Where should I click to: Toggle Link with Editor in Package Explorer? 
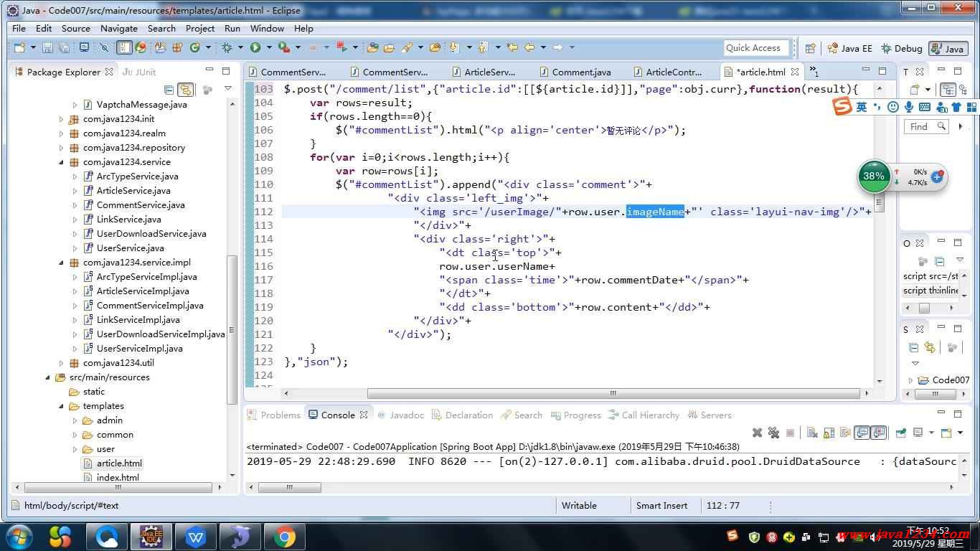click(186, 90)
